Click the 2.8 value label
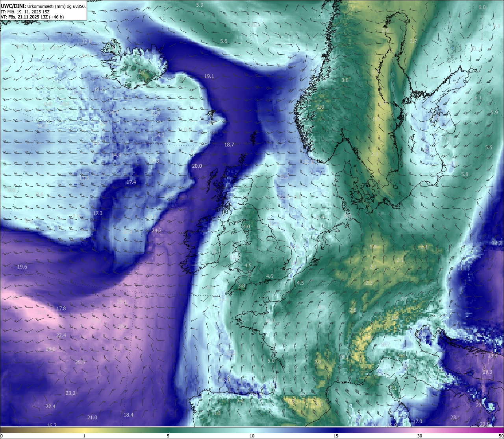The height and width of the screenshot is (439, 504). (x=353, y=310)
